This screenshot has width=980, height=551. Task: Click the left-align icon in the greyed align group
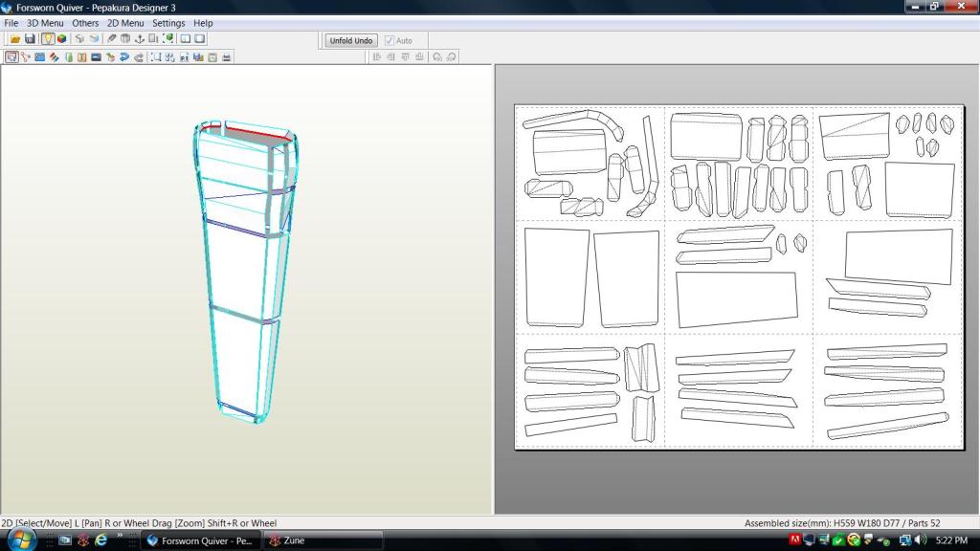377,56
